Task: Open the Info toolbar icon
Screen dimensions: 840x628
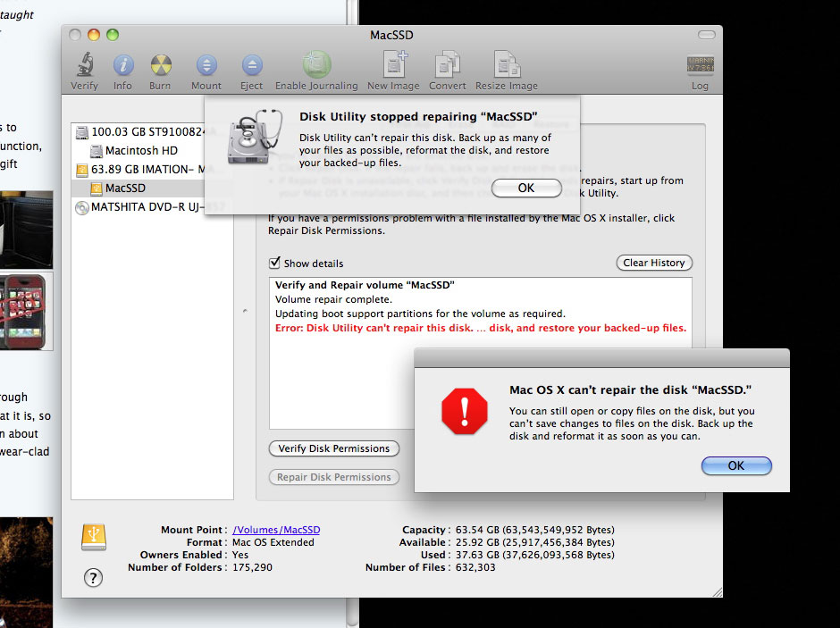Action: (x=123, y=65)
